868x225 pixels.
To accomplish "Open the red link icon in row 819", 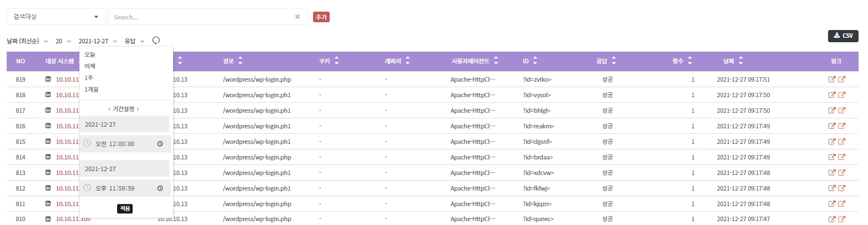I will tap(831, 79).
